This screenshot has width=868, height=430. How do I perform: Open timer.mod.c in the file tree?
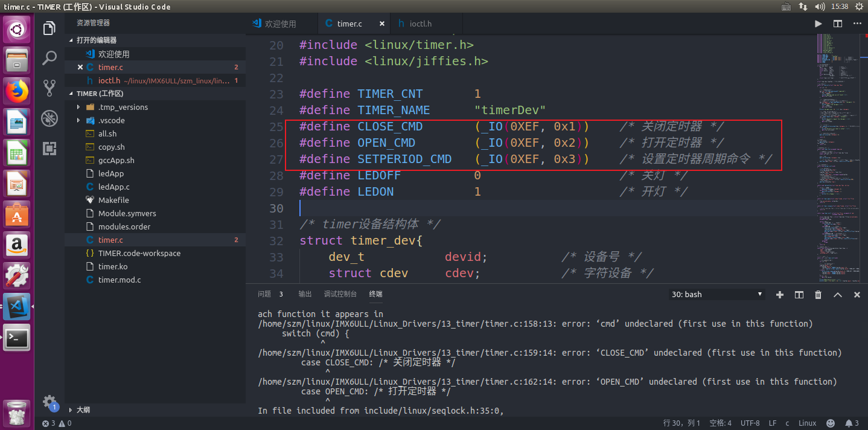pos(155,280)
